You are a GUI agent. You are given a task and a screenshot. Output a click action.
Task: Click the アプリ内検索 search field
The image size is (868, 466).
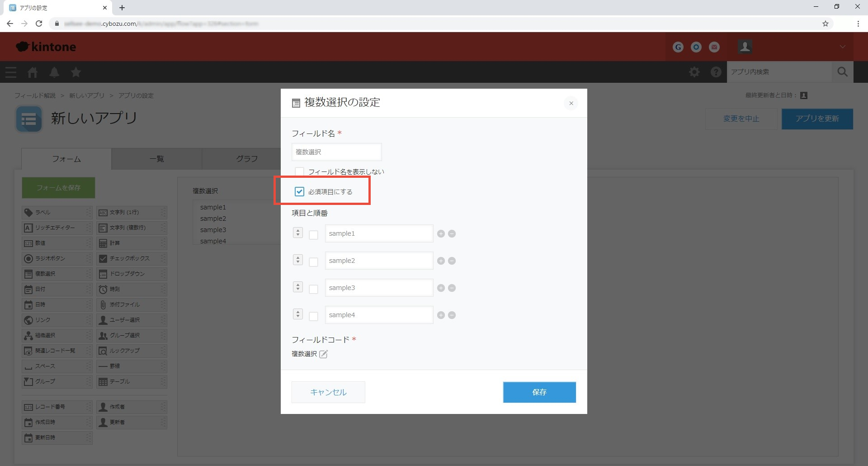pos(779,72)
